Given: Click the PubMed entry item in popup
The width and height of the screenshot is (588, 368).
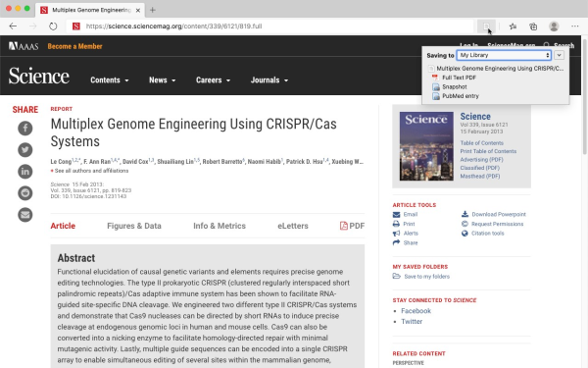Looking at the screenshot, I should click(461, 96).
